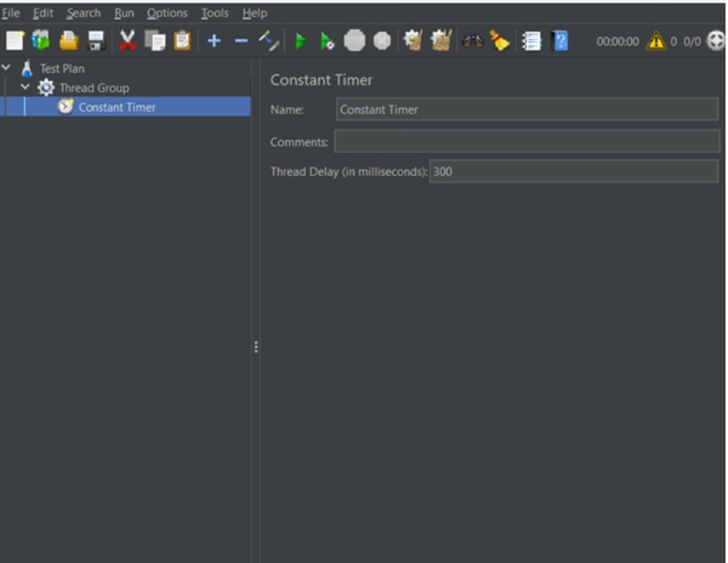The width and height of the screenshot is (728, 563).
Task: Open the Templates toolbar icon
Action: 41,41
